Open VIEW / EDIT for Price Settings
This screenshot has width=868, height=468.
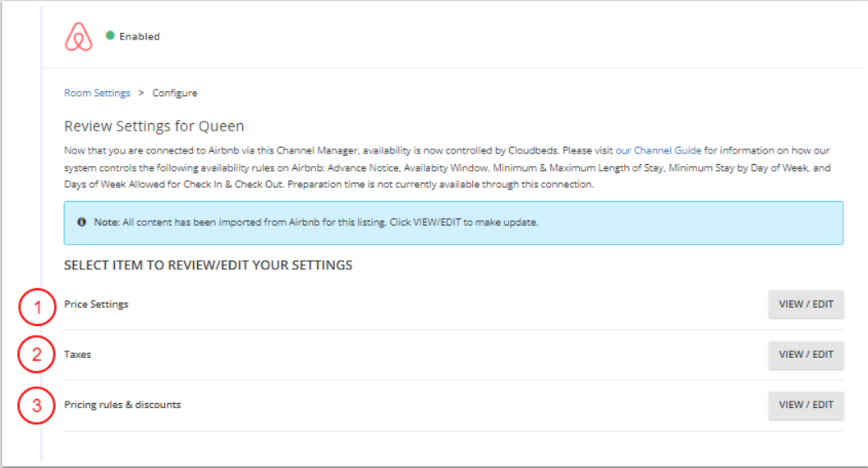(806, 305)
